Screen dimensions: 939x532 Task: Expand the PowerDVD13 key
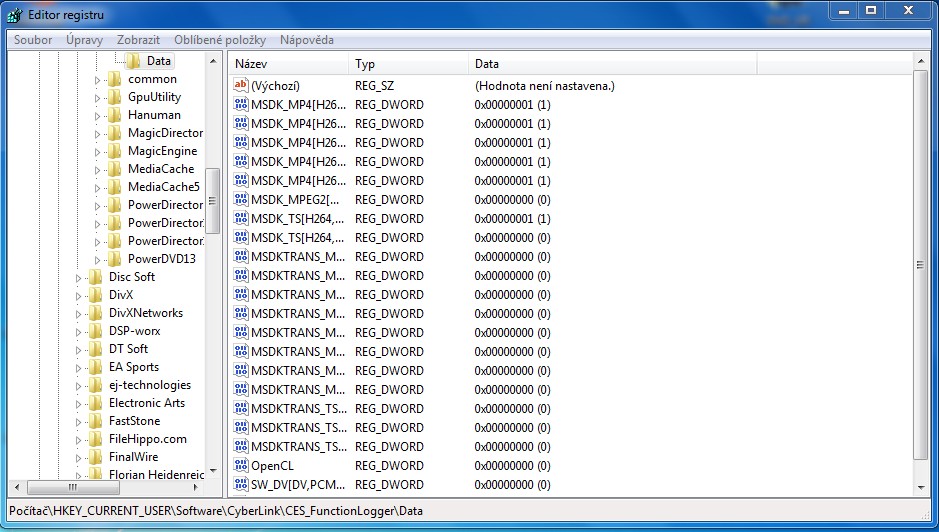(97, 259)
